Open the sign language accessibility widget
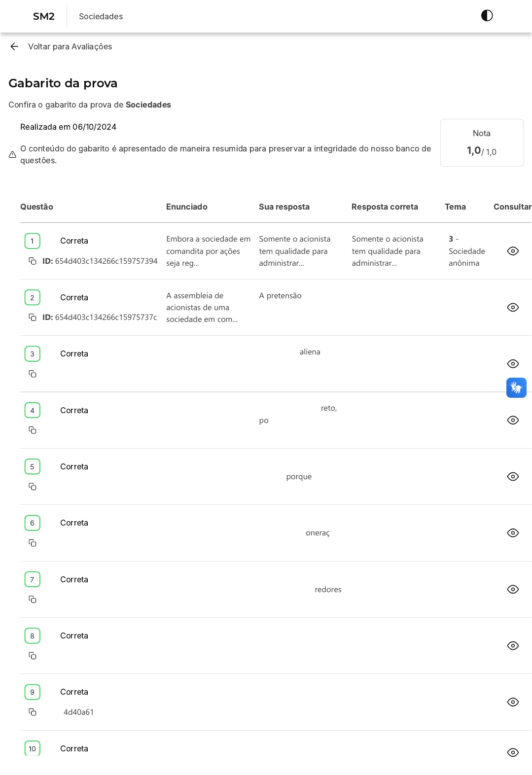 click(x=516, y=387)
